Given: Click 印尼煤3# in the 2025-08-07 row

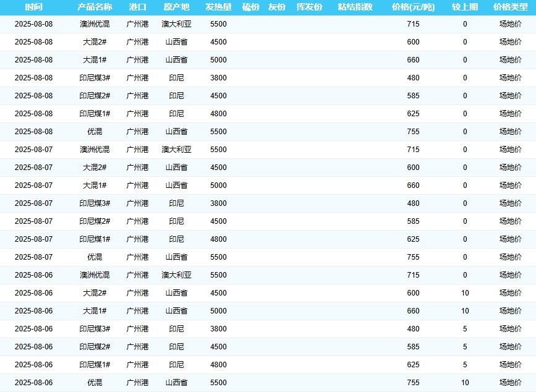Looking at the screenshot, I should 95,203.
